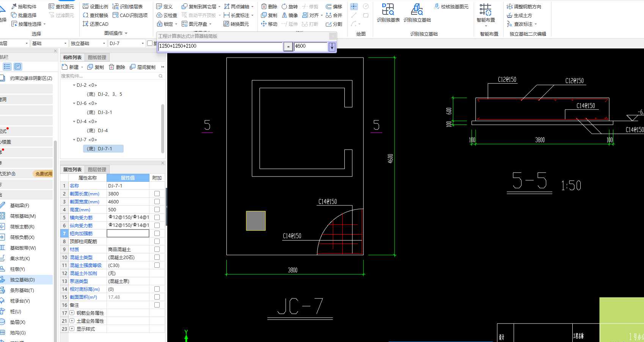The width and height of the screenshot is (644, 342).
Task: Click the 短向加强筋 value field
Action: coord(128,233)
